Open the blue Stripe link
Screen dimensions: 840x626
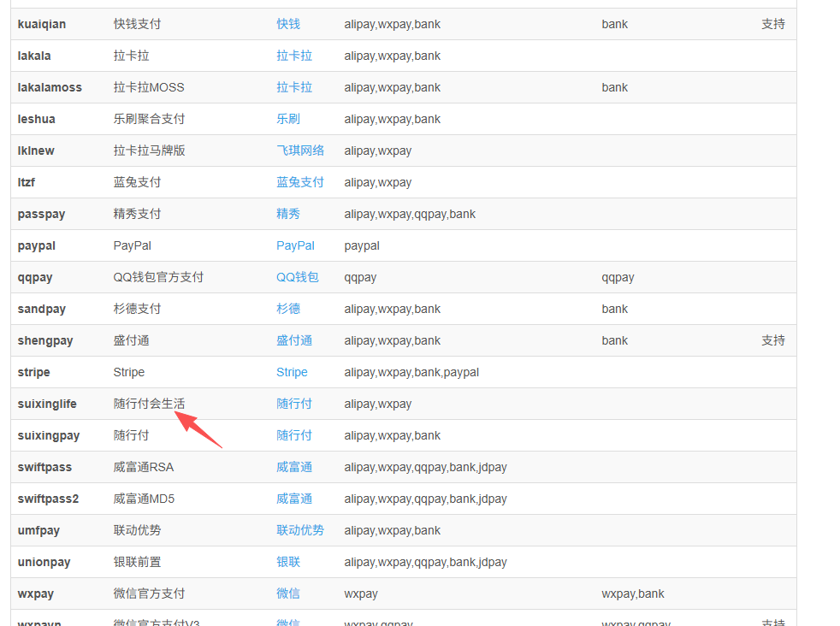[x=292, y=372]
